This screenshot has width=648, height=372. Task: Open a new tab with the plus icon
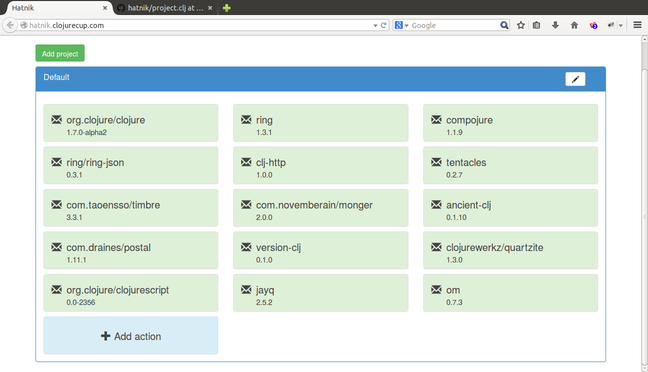tap(226, 8)
